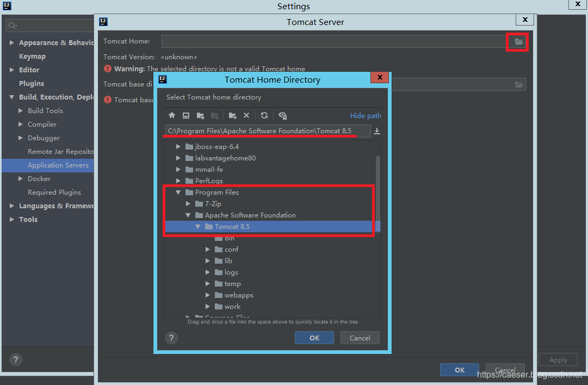The height and width of the screenshot is (385, 588).
Task: Click OK in Tomcat Home Directory dialog
Action: click(x=314, y=338)
